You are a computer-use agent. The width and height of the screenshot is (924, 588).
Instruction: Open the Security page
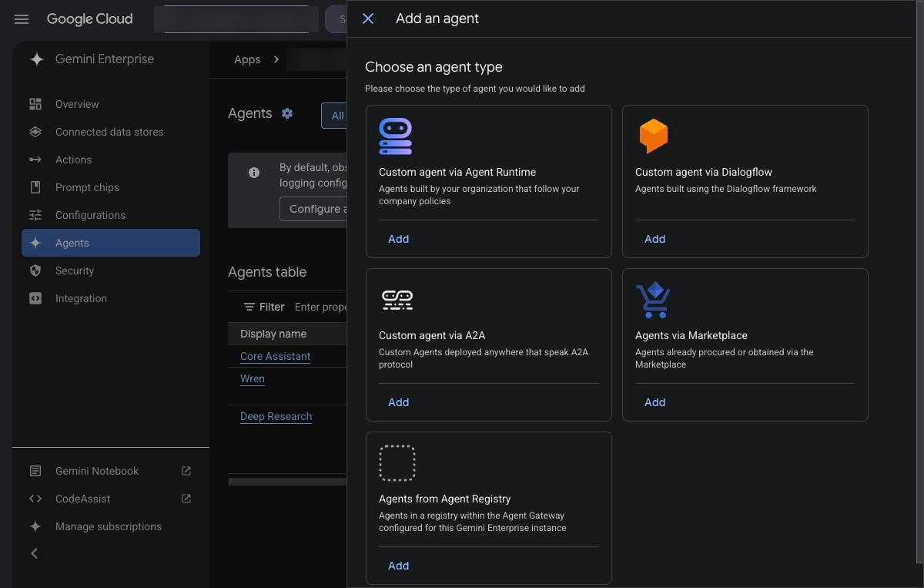111,270
